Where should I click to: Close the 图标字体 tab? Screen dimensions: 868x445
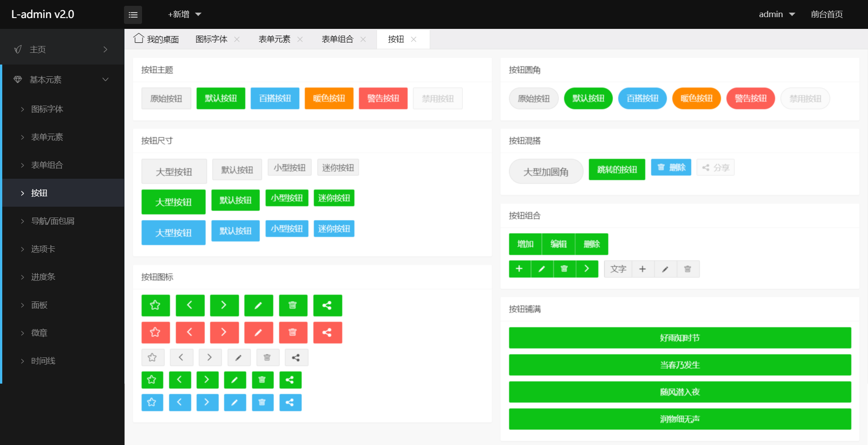pos(237,39)
